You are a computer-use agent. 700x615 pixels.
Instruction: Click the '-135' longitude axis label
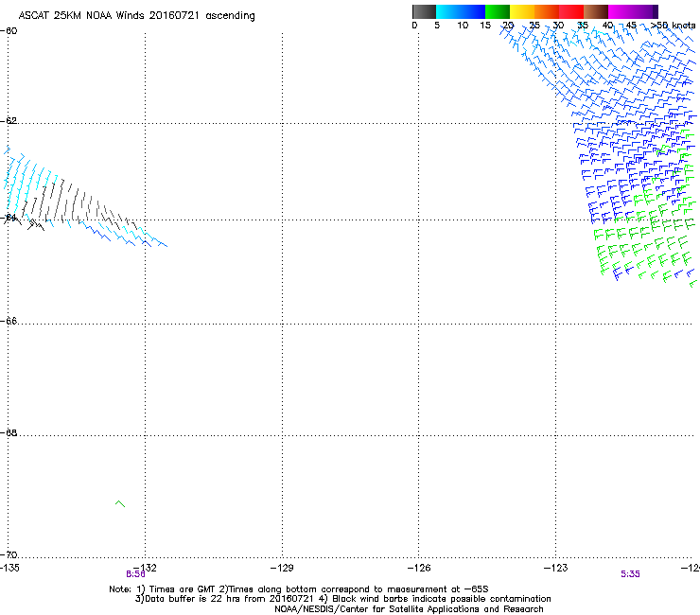tap(9, 568)
